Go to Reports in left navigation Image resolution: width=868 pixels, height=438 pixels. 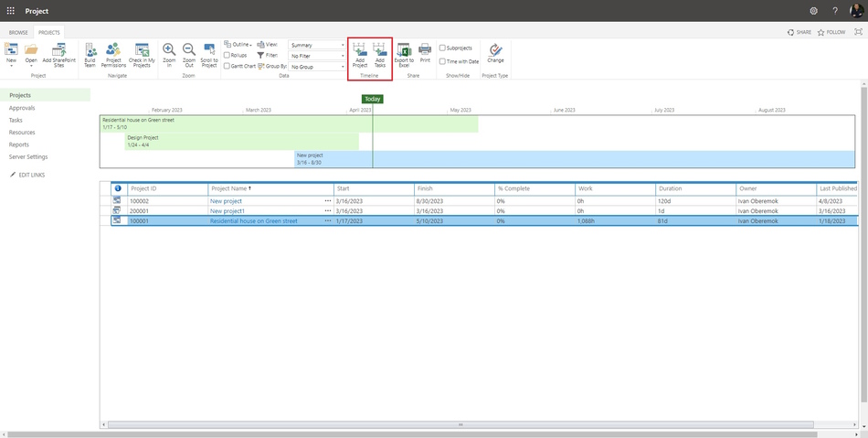(x=19, y=144)
